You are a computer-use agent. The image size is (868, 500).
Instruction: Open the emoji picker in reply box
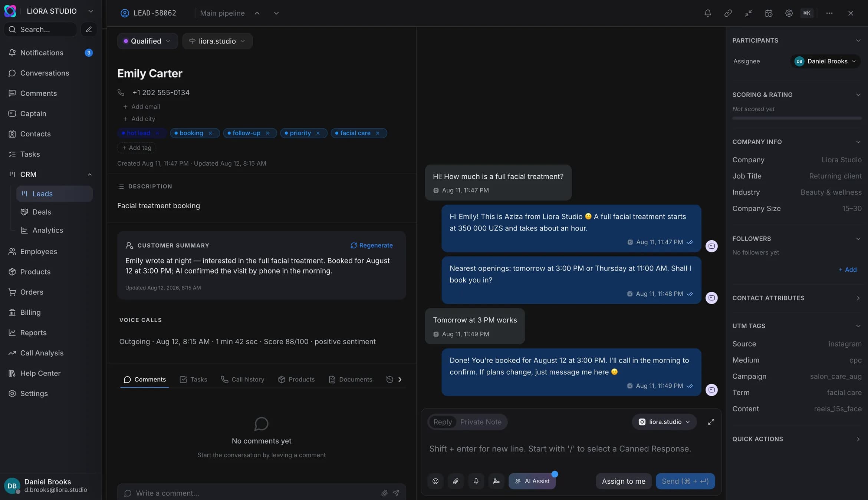435,481
